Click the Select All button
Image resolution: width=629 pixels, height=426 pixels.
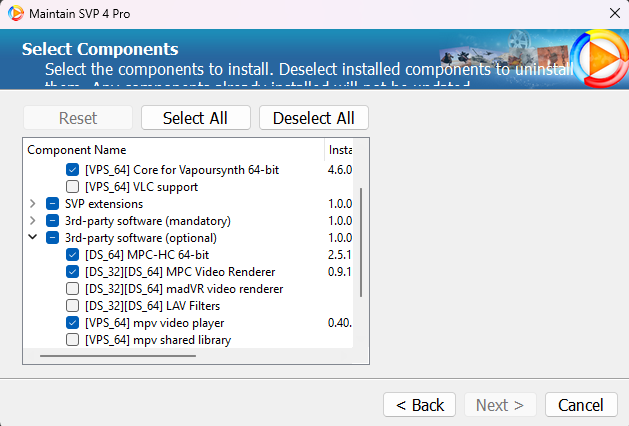pos(196,118)
